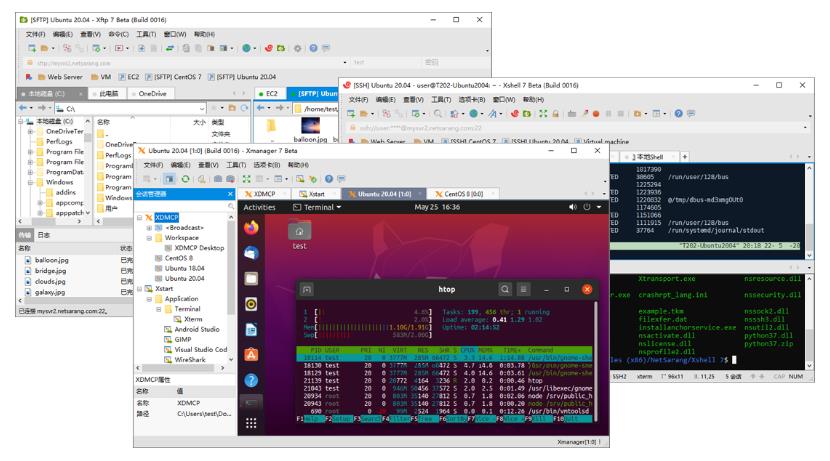Open the blue help icon in Xshell toolbar
This screenshot has width=830, height=461.
(679, 113)
